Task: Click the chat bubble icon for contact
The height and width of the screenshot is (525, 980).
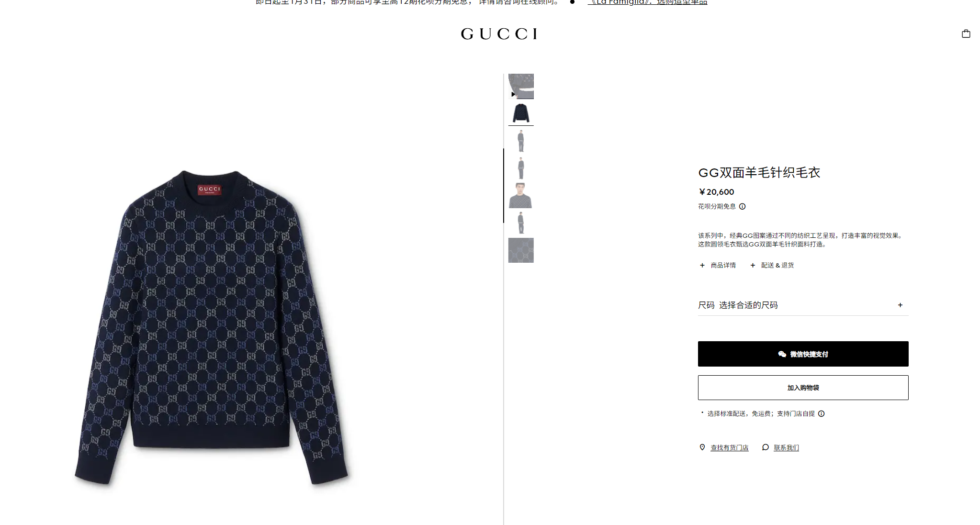Action: click(766, 447)
